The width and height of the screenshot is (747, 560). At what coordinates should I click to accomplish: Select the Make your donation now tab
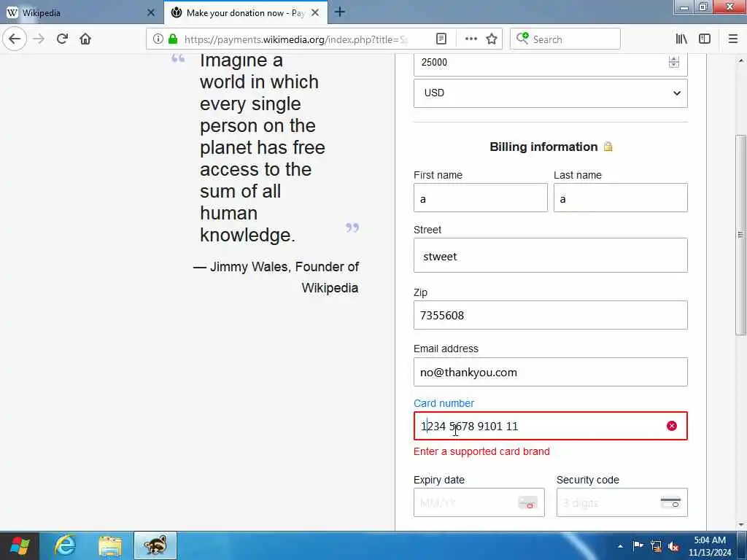pyautogui.click(x=245, y=13)
